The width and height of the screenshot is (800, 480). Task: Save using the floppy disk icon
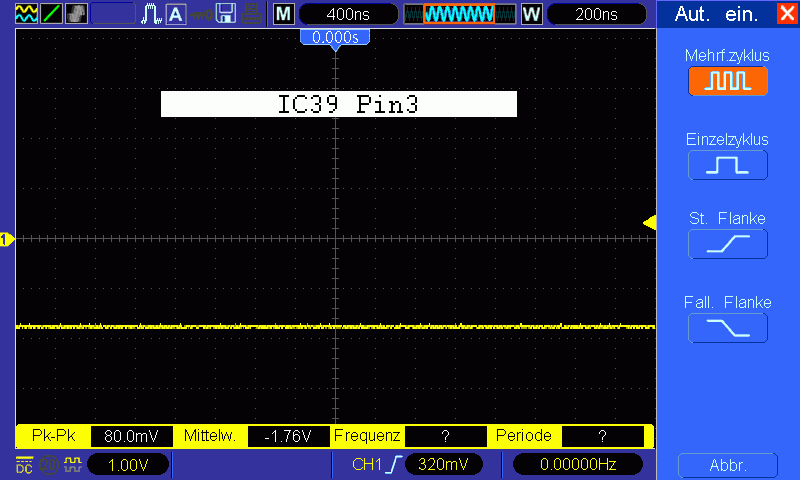[x=226, y=14]
